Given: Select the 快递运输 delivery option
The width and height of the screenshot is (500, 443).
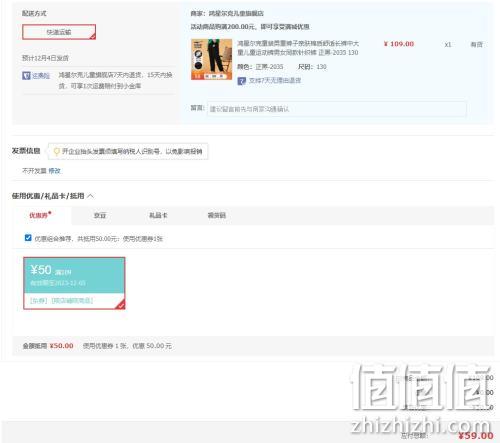Looking at the screenshot, I should (x=59, y=32).
